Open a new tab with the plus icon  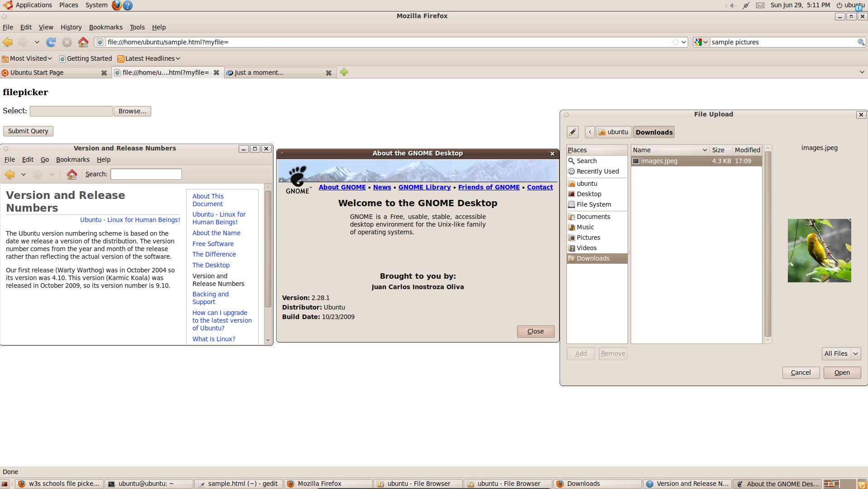344,72
